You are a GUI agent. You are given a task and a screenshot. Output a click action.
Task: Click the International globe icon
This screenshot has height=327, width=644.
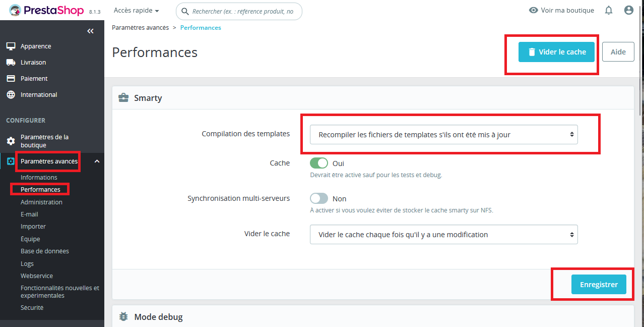pos(11,95)
